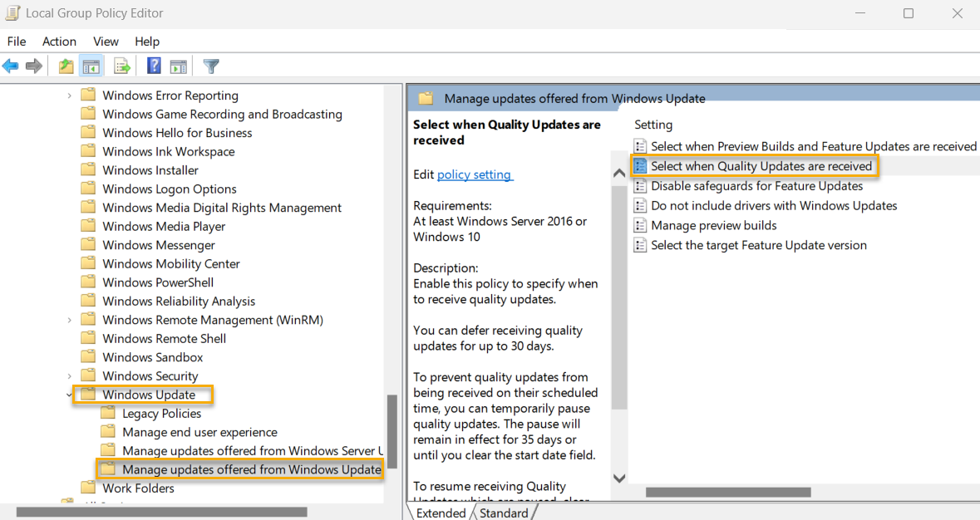
Task: Click the Up one level folder icon
Action: [65, 66]
